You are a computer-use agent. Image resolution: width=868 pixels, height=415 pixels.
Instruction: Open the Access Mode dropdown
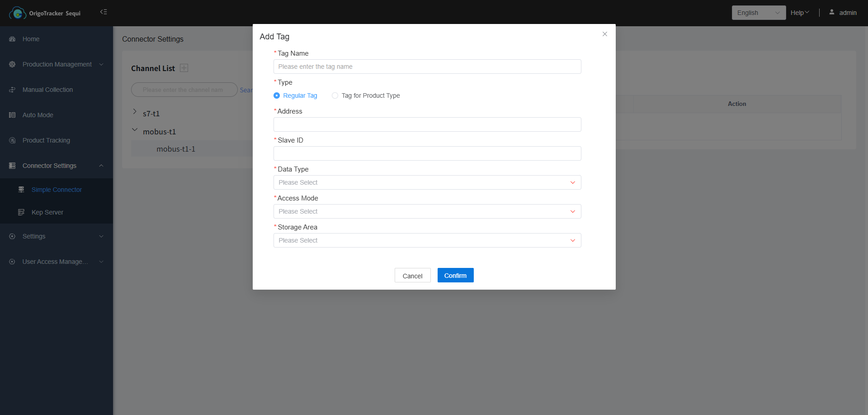(427, 211)
